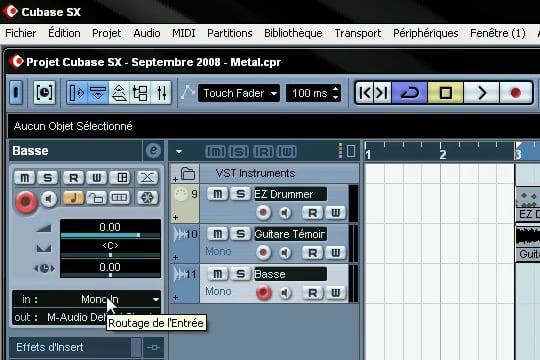The image size is (540, 360).
Task: Click the transport Record button
Action: (516, 93)
